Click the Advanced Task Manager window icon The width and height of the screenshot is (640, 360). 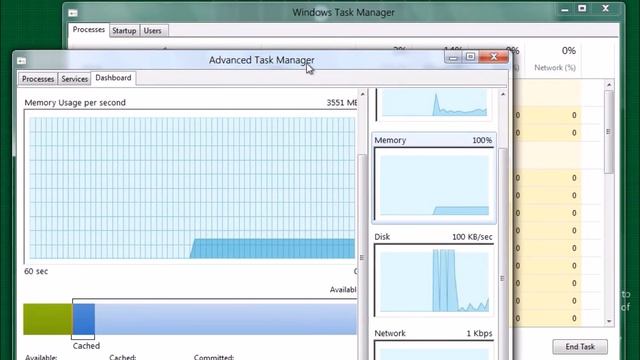pos(22,61)
